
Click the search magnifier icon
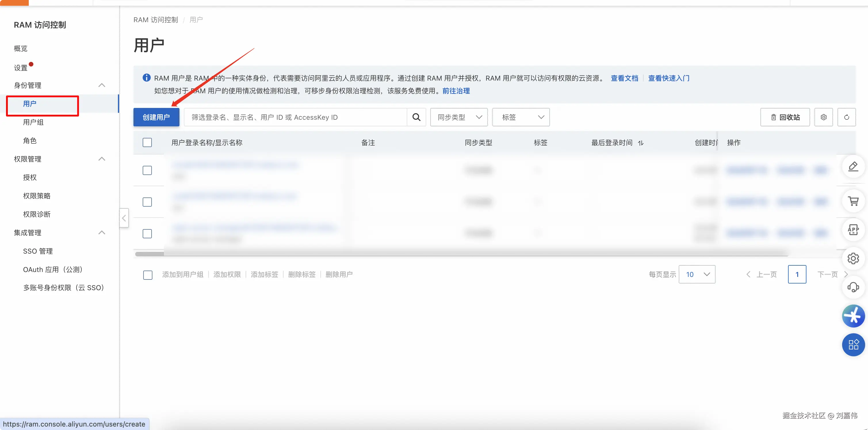pyautogui.click(x=416, y=117)
